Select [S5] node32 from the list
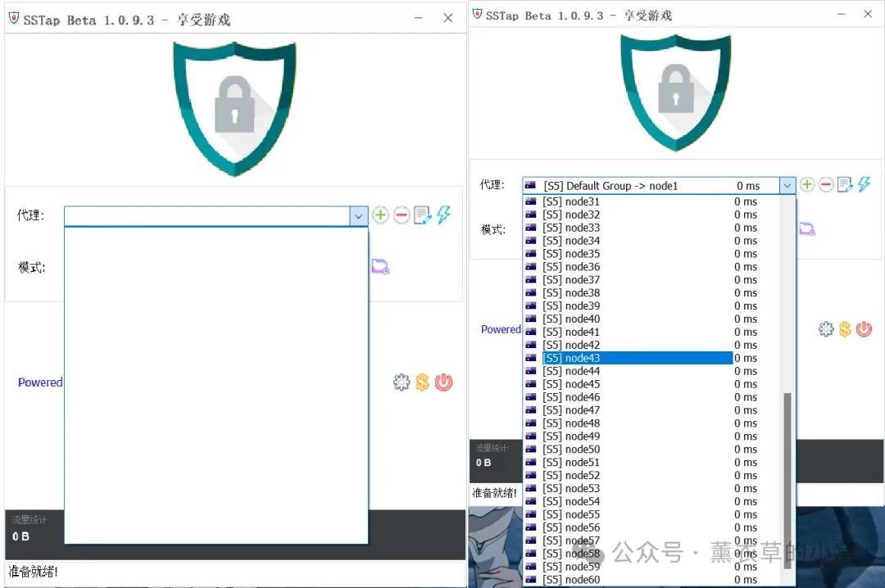885x588 pixels. pyautogui.click(x=651, y=215)
